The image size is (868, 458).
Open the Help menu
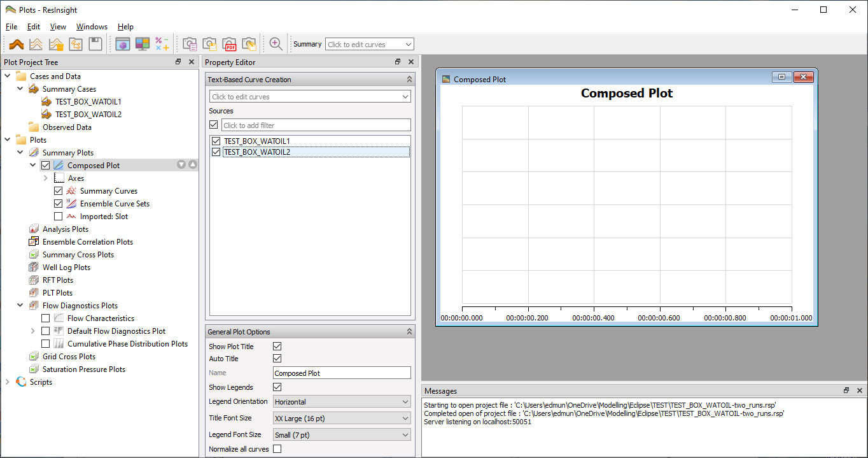tap(125, 27)
